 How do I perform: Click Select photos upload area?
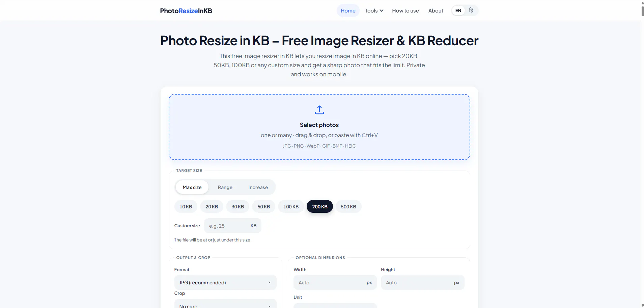tap(319, 127)
